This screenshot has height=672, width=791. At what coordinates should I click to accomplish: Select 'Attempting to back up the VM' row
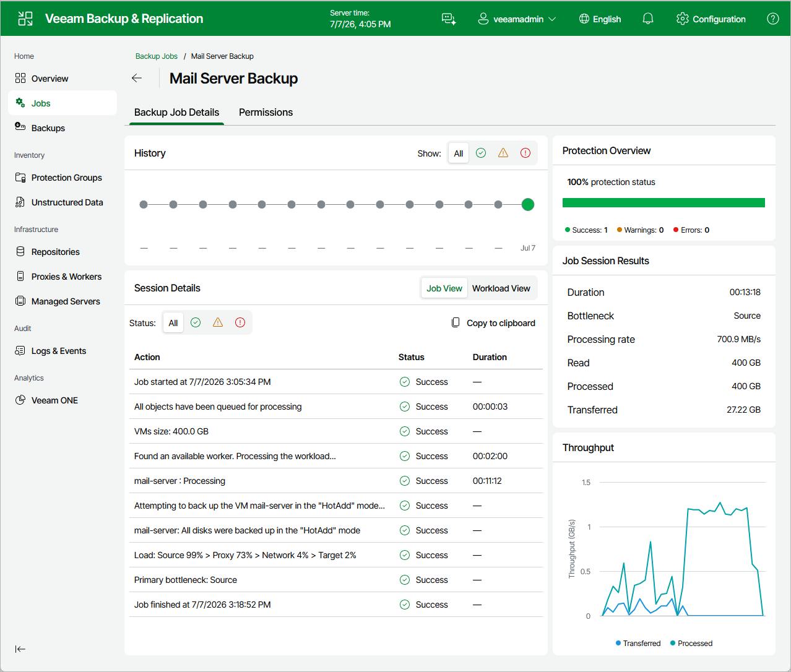point(336,506)
